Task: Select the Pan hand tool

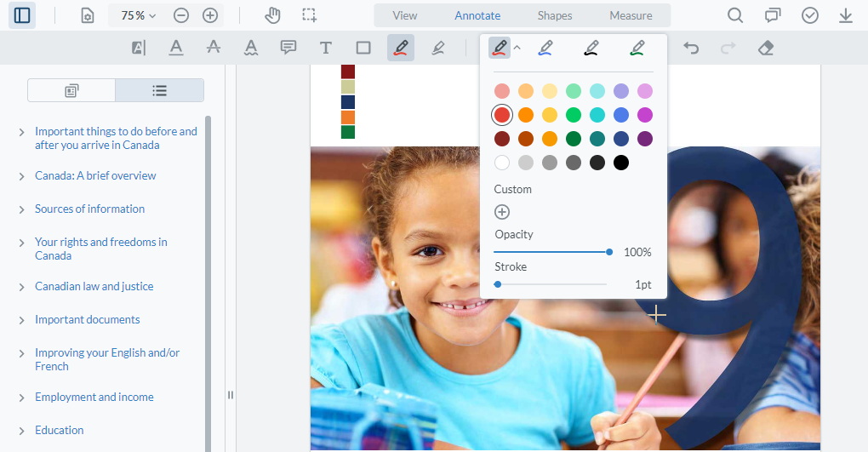Action: [x=272, y=15]
